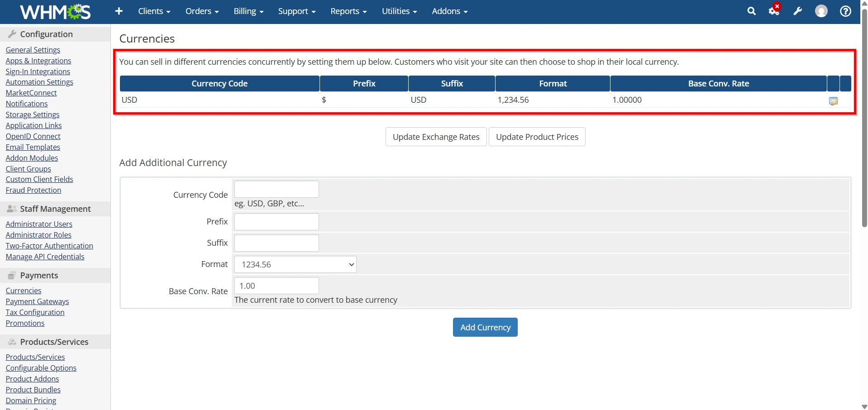Open the Utilities dropdown menu

[x=399, y=11]
